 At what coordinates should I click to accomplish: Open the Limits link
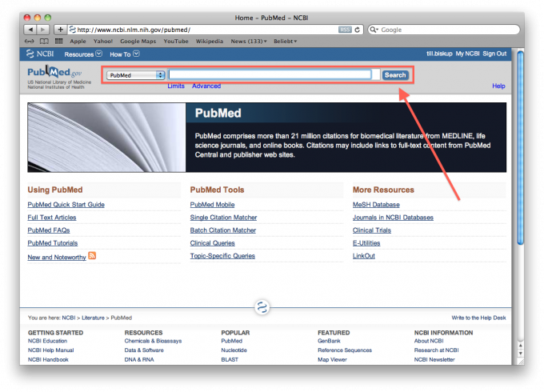[176, 86]
